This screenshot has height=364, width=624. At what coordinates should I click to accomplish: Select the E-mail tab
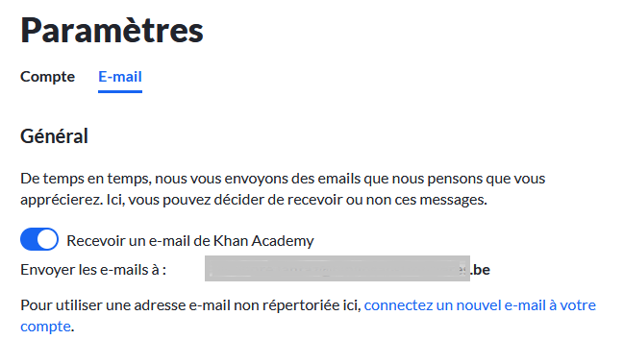[120, 77]
